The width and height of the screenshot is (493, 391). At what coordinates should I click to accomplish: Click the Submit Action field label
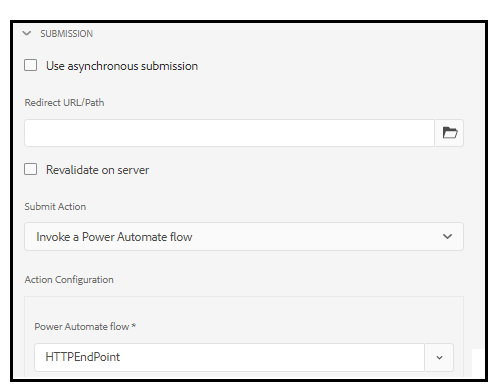55,206
